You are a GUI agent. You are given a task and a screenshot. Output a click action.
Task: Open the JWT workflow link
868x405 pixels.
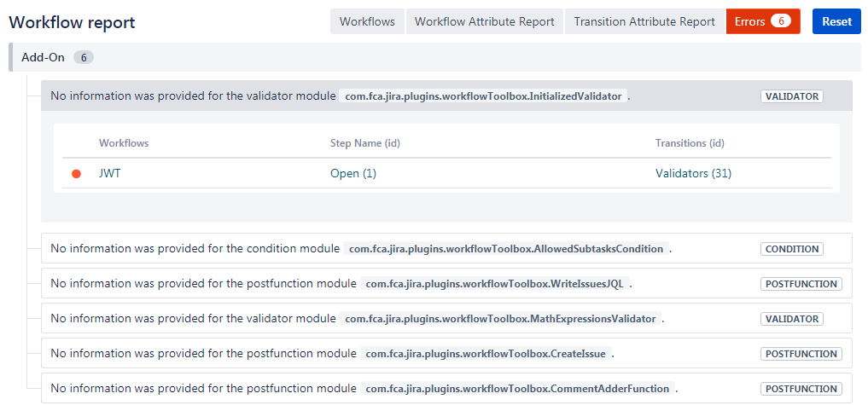[x=109, y=174]
